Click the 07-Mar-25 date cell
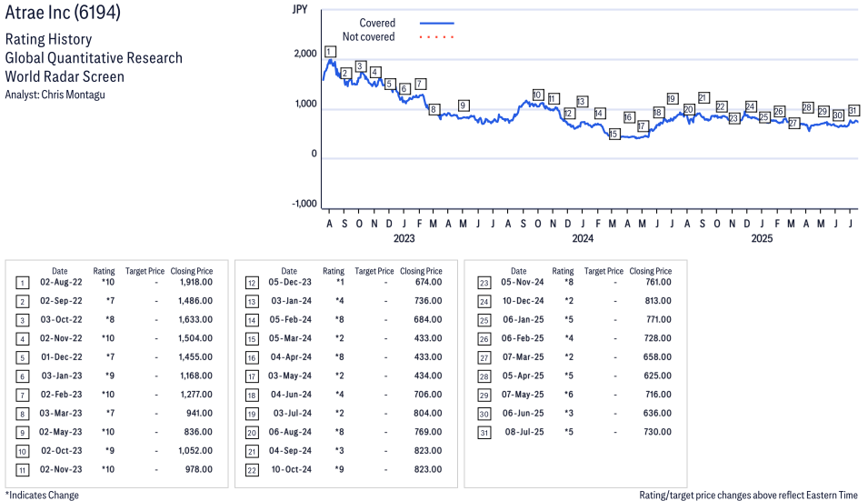Viewport: 868px width, 501px height. click(x=524, y=357)
